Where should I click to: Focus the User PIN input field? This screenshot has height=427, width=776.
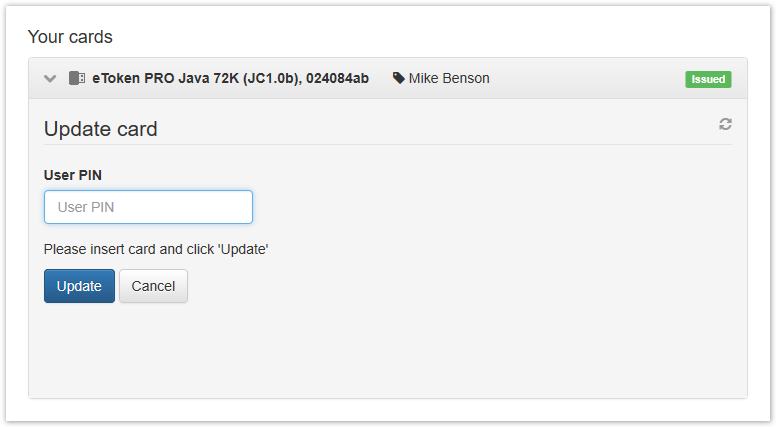point(148,207)
